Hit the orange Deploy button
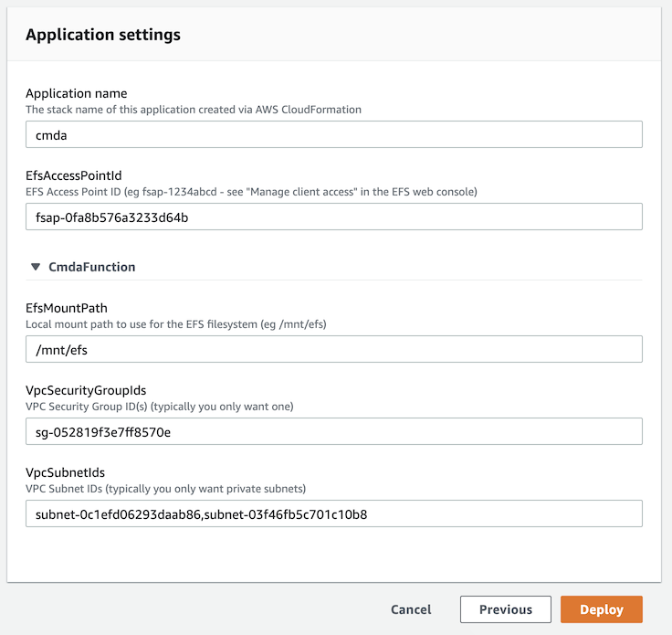This screenshot has width=672, height=635. tap(601, 609)
